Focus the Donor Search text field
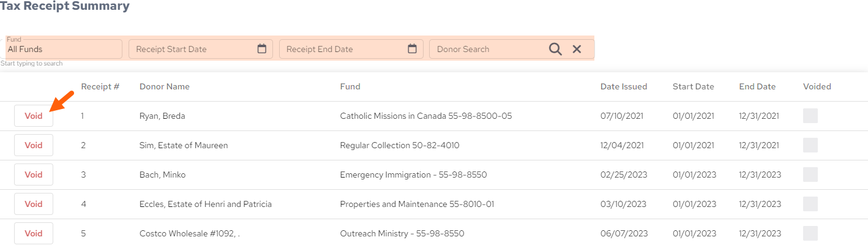Screen dimensions: 868x248 [x=490, y=49]
